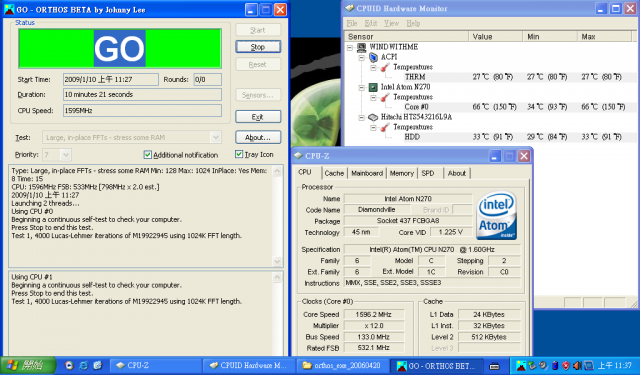
Task: Click the Hitachi hard drive icon
Action: tap(373, 118)
